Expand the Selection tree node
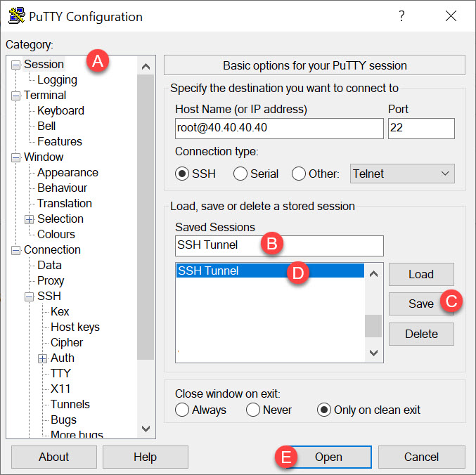 tap(29, 219)
